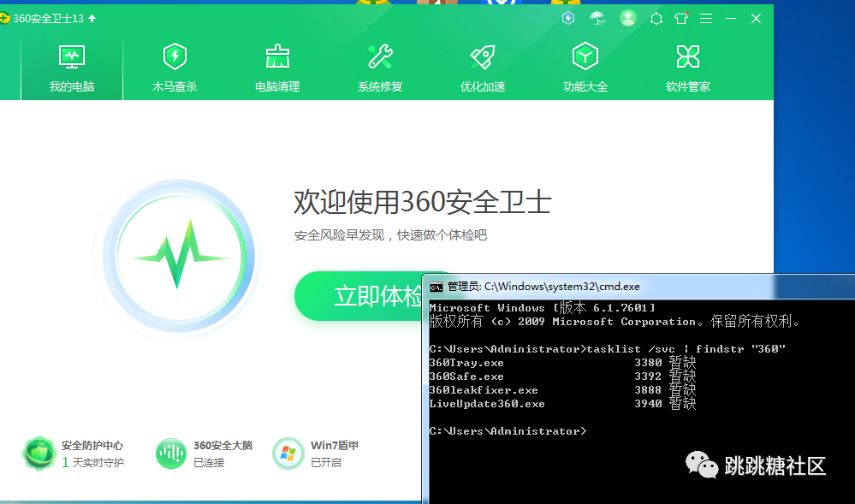Viewport: 855px width, 504px height.
Task: Switch to 木马查杀 tab
Action: click(175, 68)
